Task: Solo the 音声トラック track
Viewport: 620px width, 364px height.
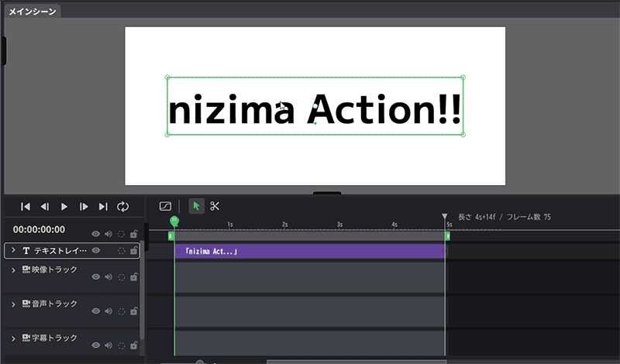Action: click(x=121, y=311)
